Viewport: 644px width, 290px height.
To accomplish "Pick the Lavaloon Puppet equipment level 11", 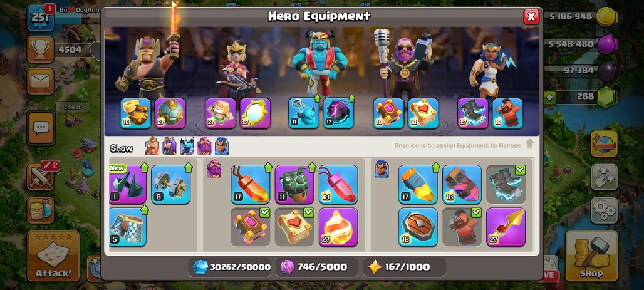I will click(294, 184).
